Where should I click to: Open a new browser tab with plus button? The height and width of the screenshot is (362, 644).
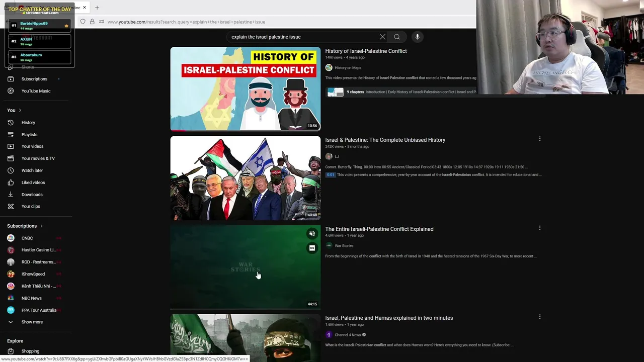(x=97, y=8)
